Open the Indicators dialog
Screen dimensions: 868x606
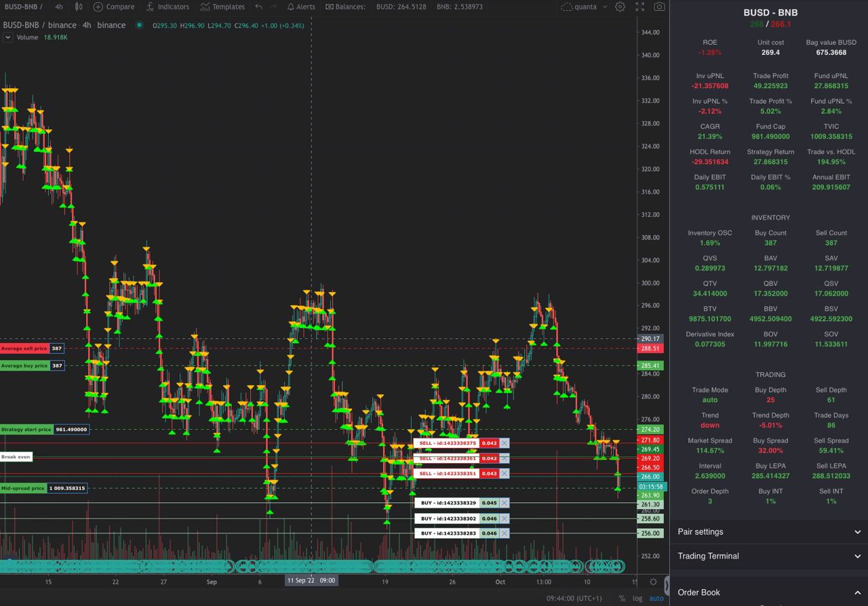point(167,7)
